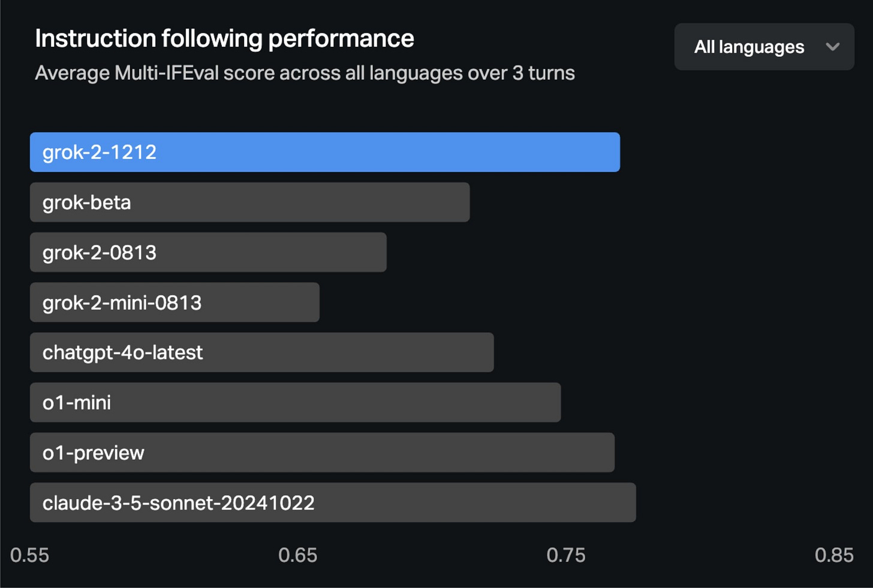Click the grok-beta bar
Screen dimensions: 873x588
pos(250,202)
